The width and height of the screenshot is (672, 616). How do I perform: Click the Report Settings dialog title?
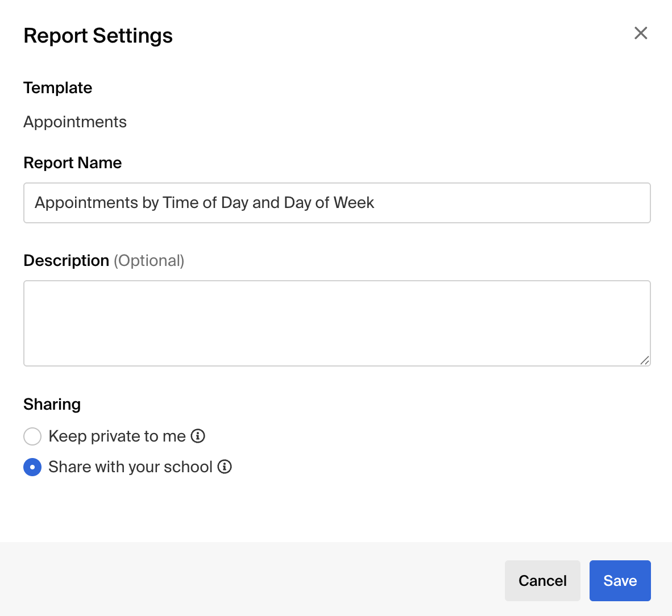pos(98,36)
